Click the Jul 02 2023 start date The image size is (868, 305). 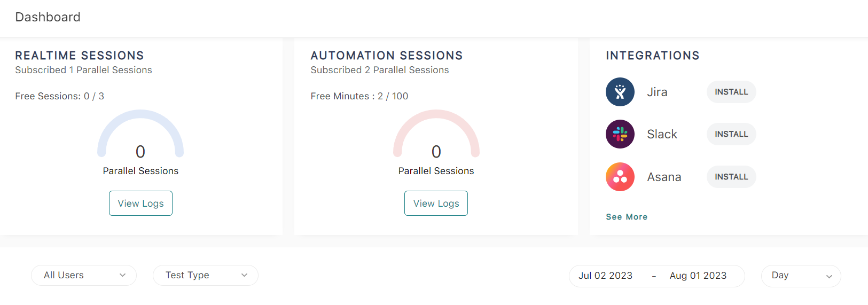605,276
